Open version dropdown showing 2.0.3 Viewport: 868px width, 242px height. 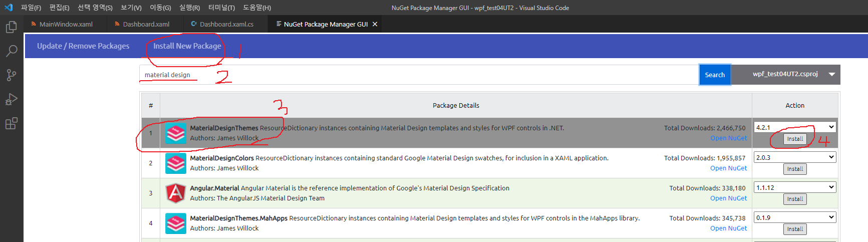[795, 157]
